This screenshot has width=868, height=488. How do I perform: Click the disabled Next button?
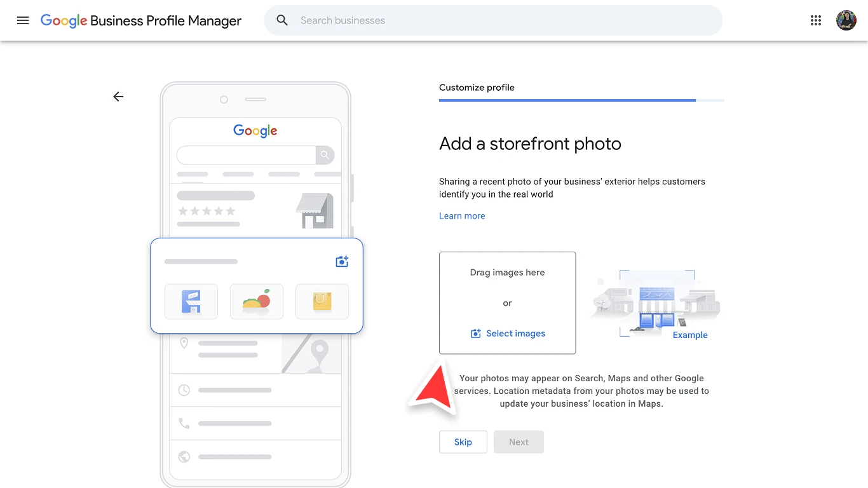coord(519,442)
